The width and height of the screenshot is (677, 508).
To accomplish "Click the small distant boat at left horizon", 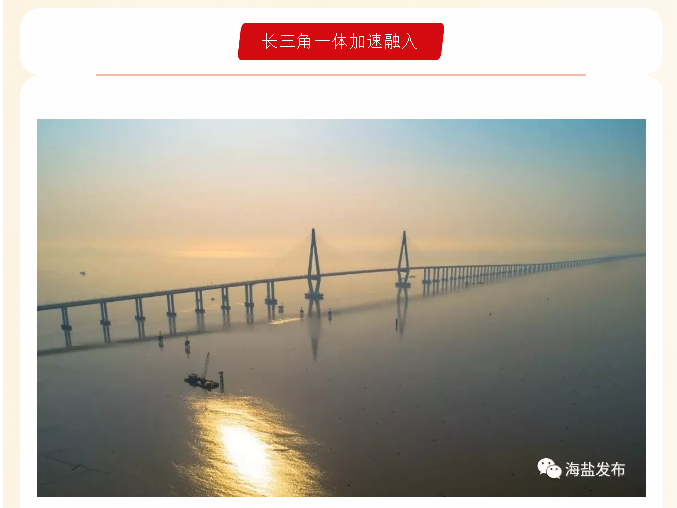I will click(82, 273).
